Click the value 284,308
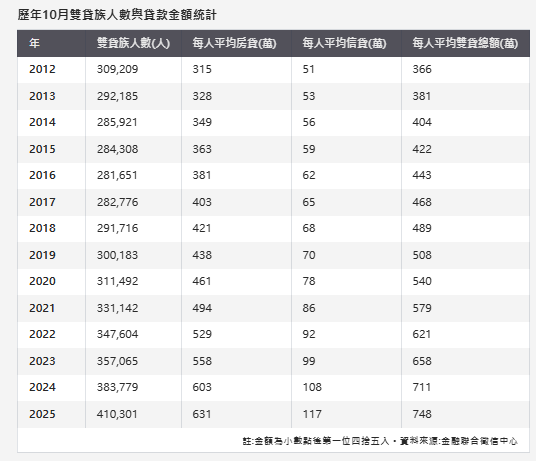This screenshot has height=461, width=536. click(117, 149)
